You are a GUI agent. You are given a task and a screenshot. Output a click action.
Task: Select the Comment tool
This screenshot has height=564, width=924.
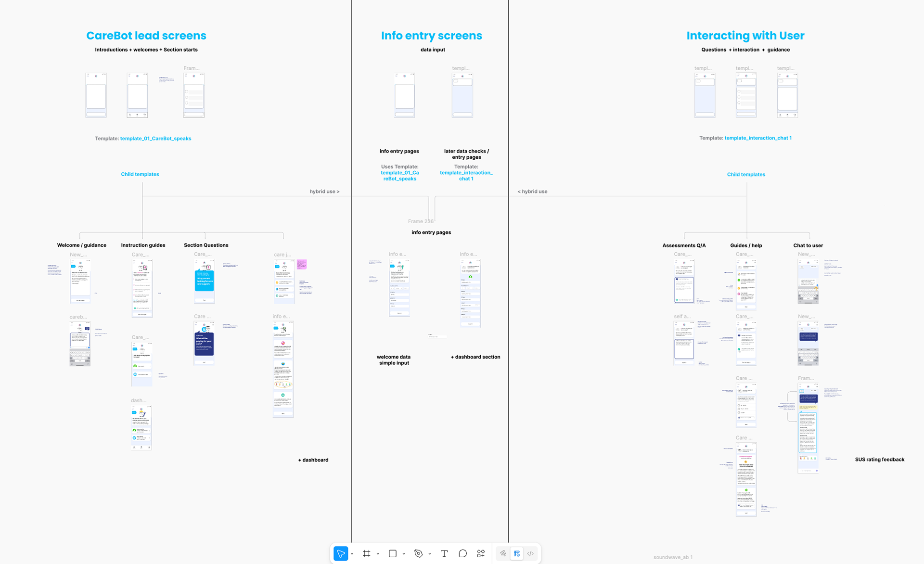(x=462, y=553)
